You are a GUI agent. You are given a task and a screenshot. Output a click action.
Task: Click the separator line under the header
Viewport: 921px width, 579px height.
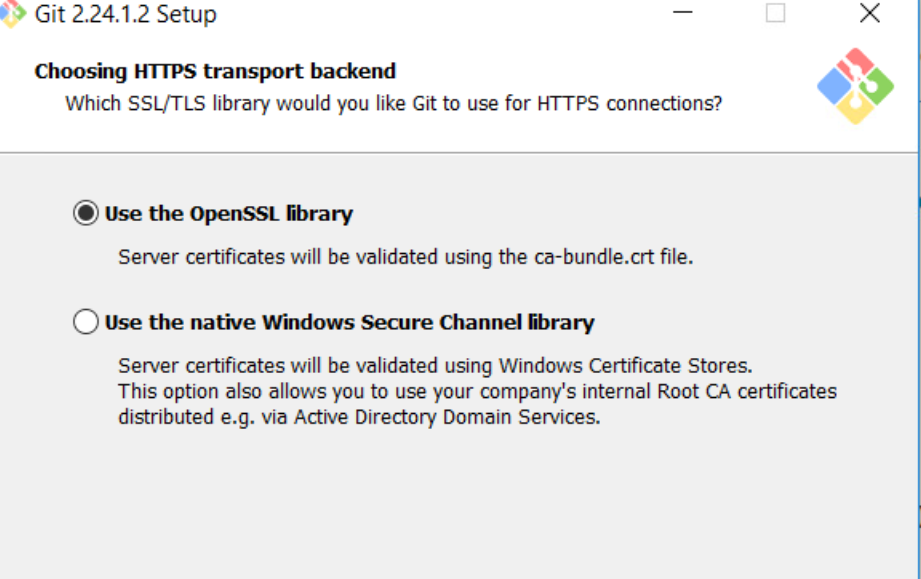pos(460,153)
